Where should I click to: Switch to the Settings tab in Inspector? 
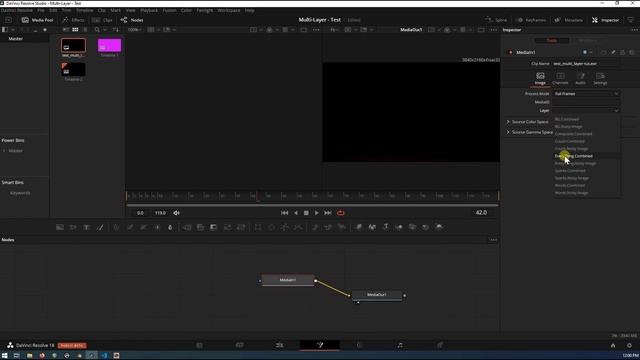tap(600, 78)
